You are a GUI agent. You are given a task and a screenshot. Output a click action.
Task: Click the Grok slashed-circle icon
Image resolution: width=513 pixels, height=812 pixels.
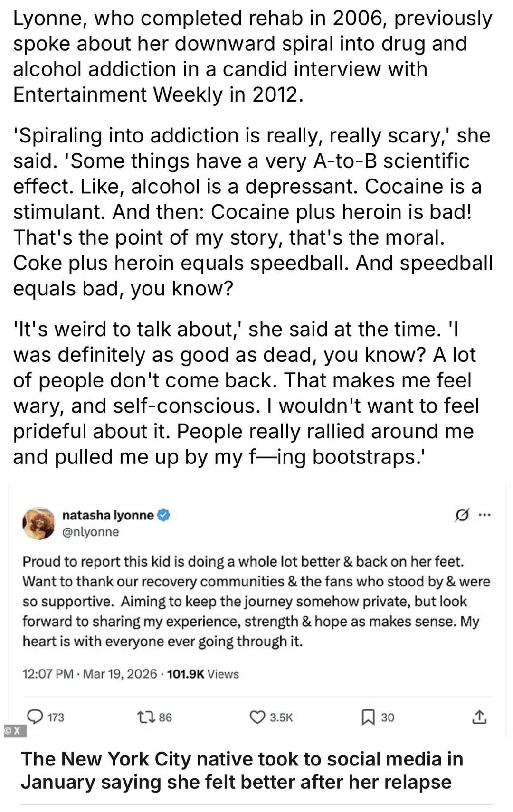[462, 515]
